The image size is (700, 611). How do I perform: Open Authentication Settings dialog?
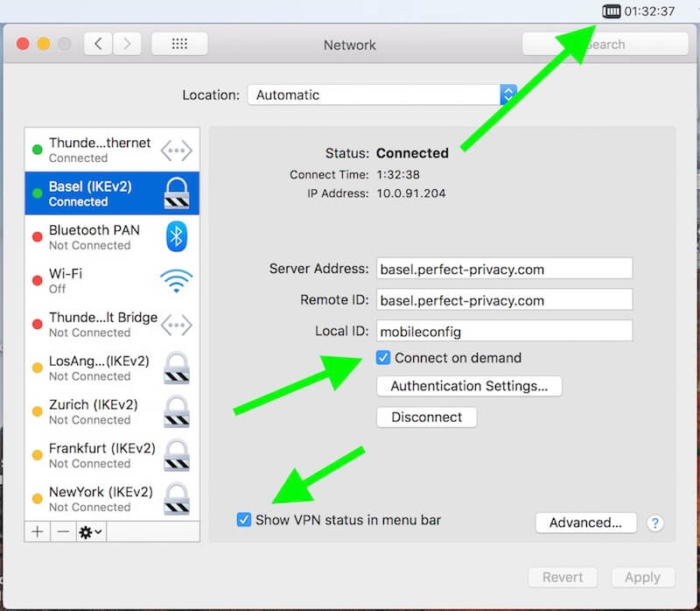coord(469,386)
